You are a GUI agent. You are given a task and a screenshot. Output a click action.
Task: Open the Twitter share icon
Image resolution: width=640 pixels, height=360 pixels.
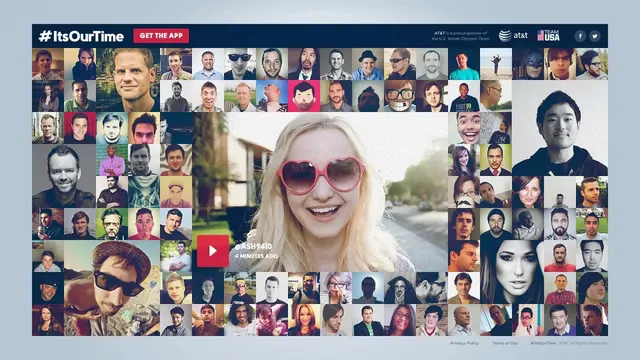click(x=595, y=36)
